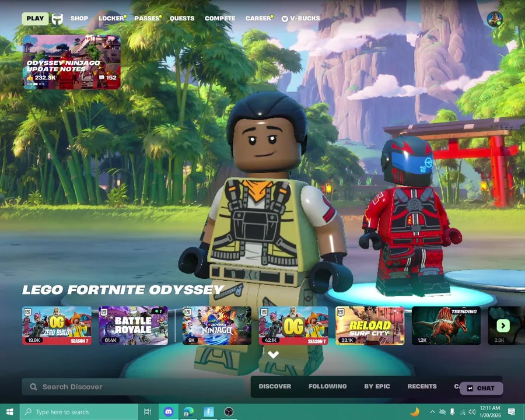The image size is (525, 420).
Task: Click the Windows taskbar search box
Action: (79, 412)
